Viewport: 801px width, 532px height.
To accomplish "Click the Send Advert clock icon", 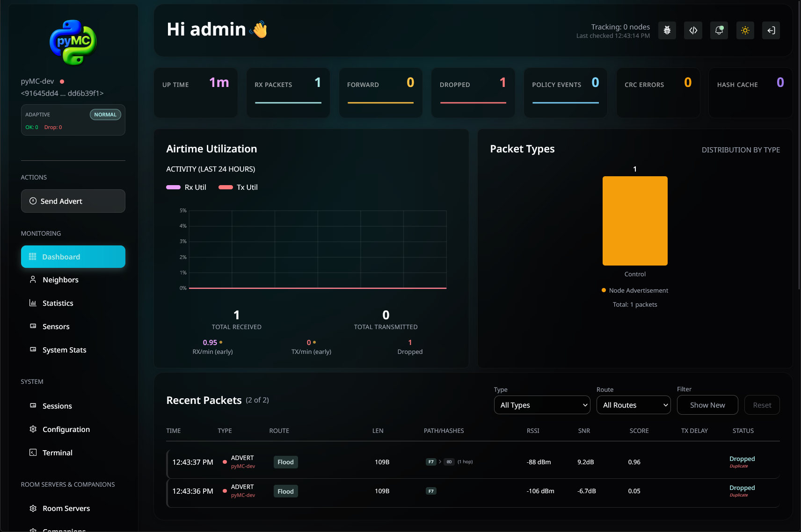I will coord(33,201).
